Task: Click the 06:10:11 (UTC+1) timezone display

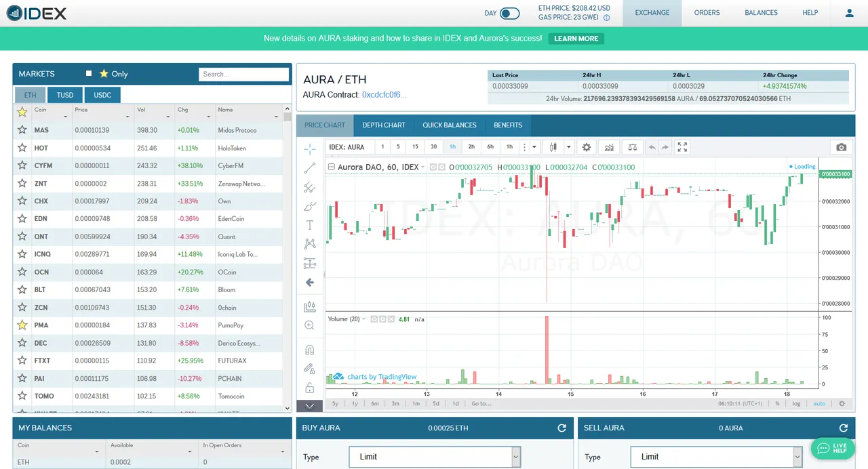Action: pos(741,403)
